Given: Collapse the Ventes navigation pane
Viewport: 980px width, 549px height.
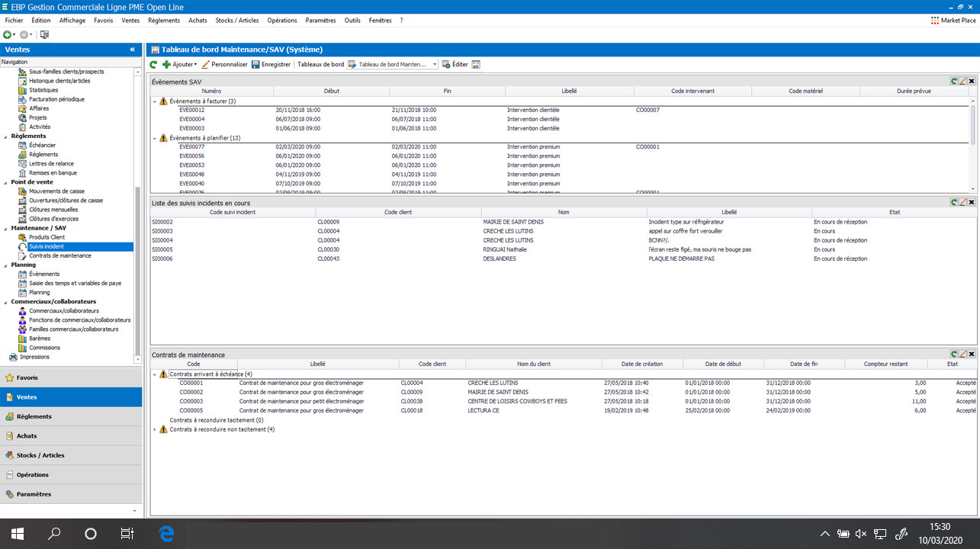Looking at the screenshot, I should 133,50.
